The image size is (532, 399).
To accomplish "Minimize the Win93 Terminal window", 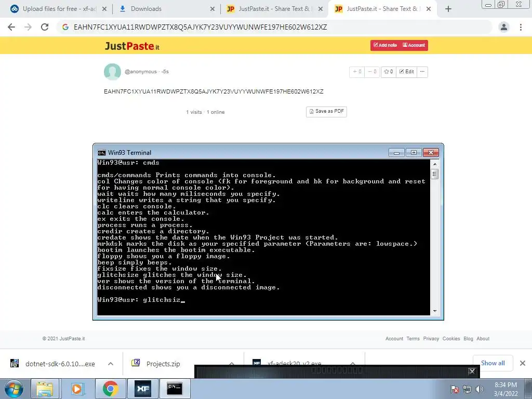I will (x=396, y=153).
